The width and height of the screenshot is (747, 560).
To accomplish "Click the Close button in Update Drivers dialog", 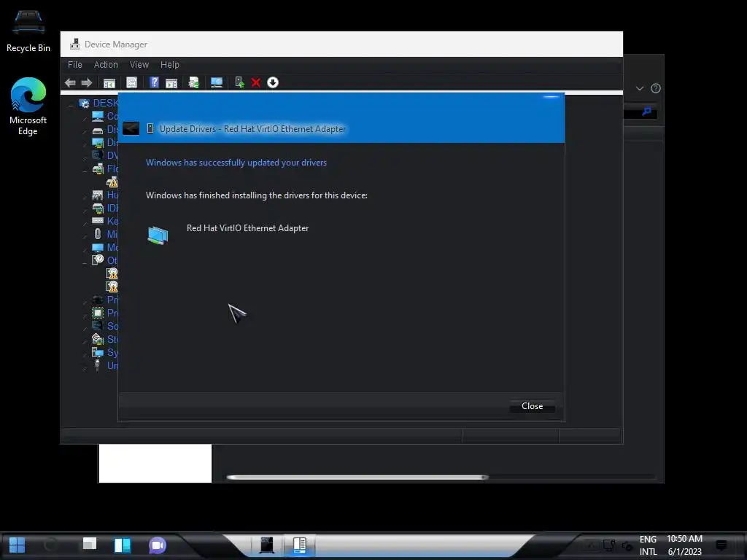I will 532,406.
